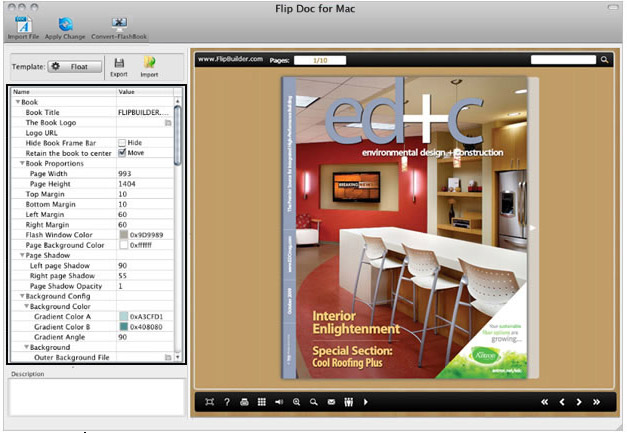Screen dimensions: 627x433
Task: Click the print icon
Action: click(244, 402)
